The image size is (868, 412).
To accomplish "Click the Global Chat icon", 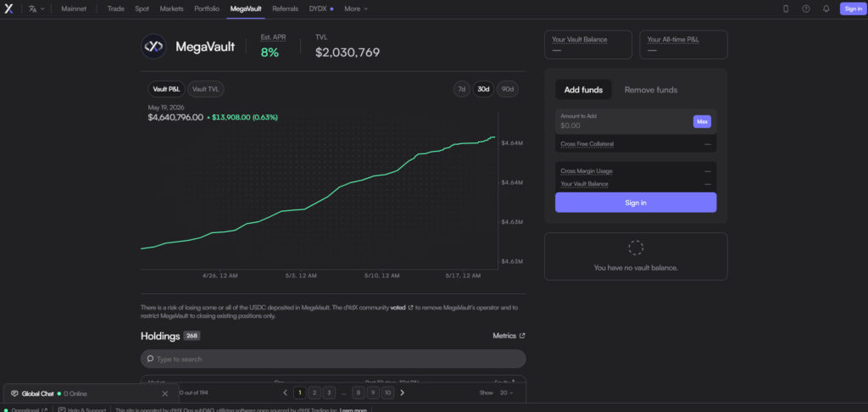I will point(14,393).
